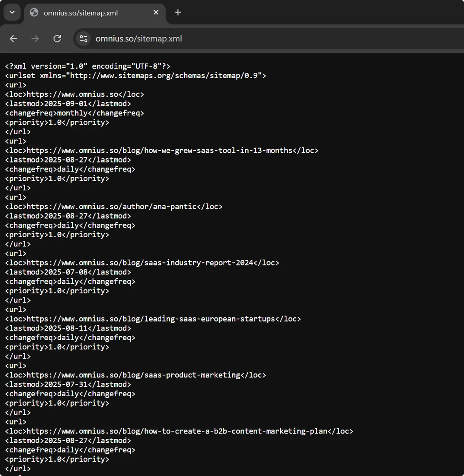The image size is (464, 476).
Task: Click lastmod 2025-07-31 text
Action: [68, 384]
